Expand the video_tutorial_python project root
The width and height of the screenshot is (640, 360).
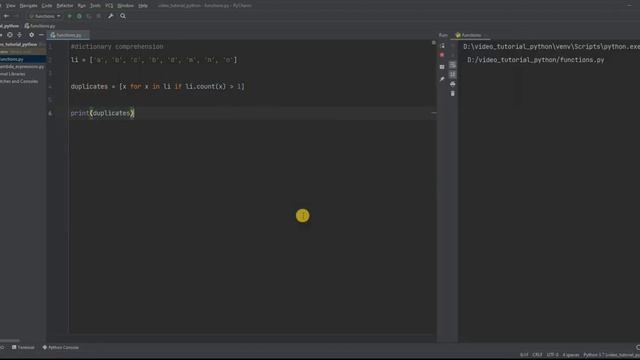click(19, 44)
